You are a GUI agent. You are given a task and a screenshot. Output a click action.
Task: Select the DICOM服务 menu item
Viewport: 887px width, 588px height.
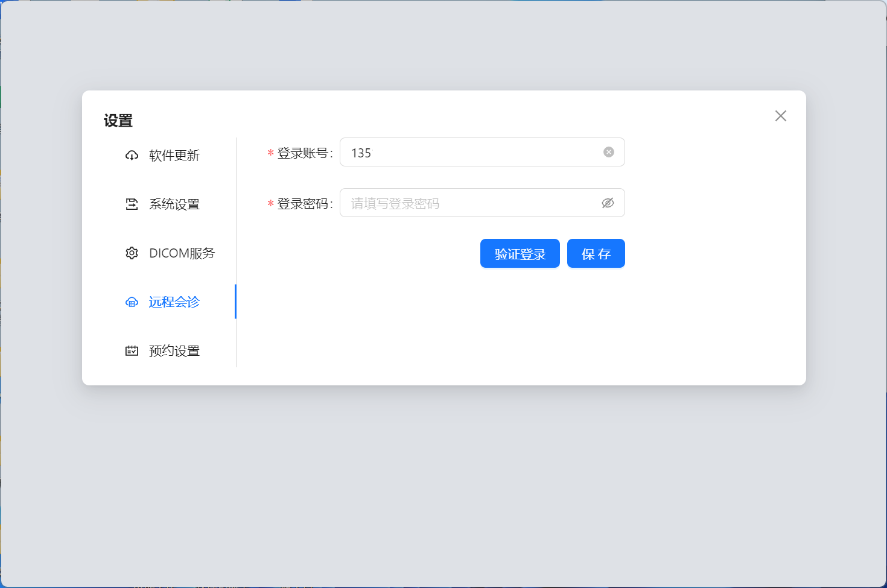click(x=181, y=253)
